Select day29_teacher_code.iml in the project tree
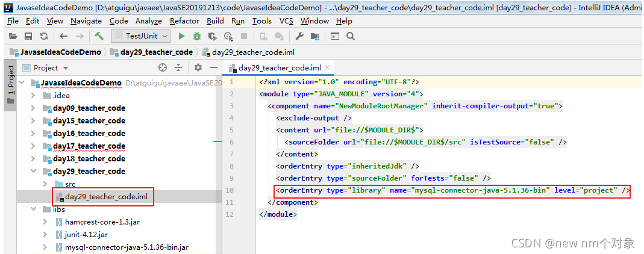 [x=106, y=197]
